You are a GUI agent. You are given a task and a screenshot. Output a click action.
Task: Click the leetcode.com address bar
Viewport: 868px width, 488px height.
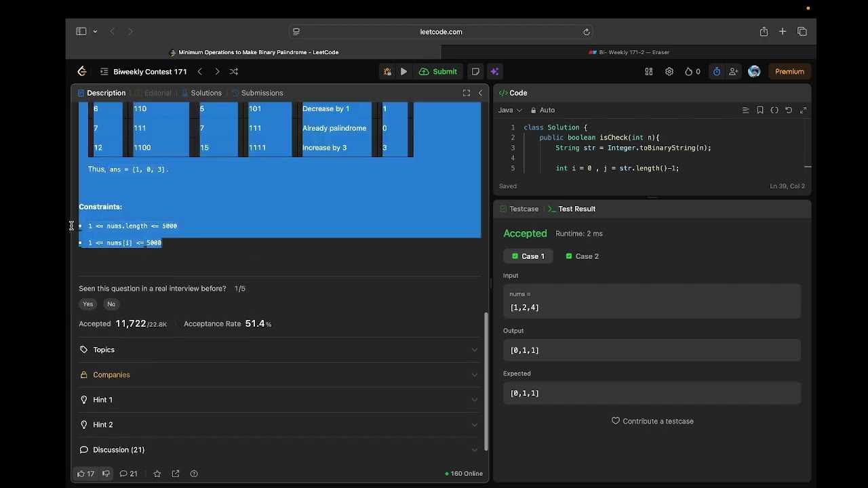click(x=441, y=32)
